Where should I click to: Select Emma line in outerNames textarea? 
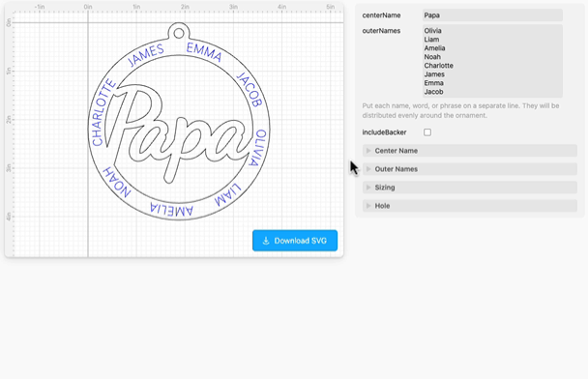click(434, 83)
